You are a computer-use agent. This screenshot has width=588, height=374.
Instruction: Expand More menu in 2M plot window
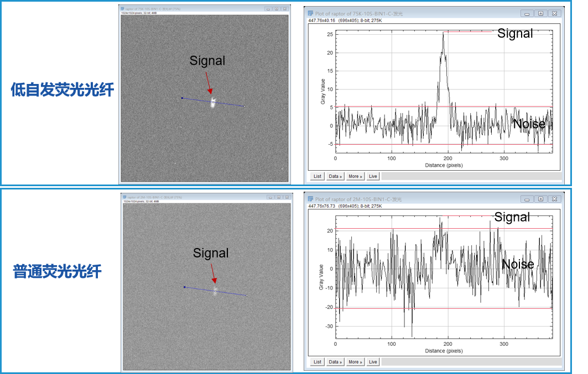[x=355, y=362]
